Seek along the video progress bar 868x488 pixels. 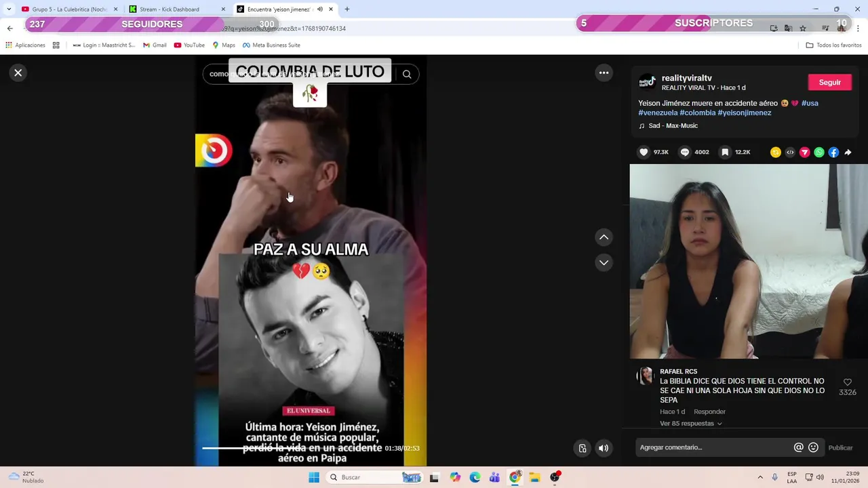click(292, 448)
